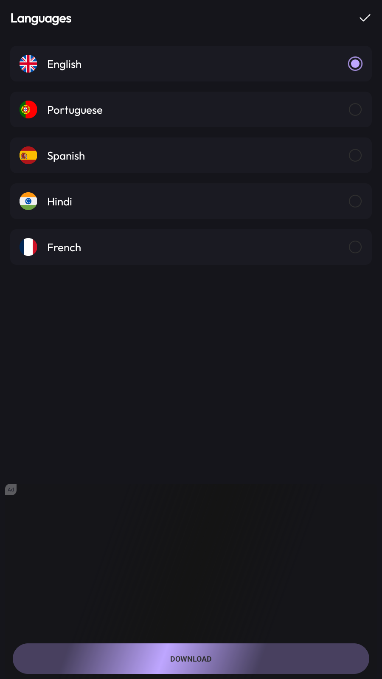This screenshot has height=679, width=382.
Task: Choose the Spanish language label
Action: tap(66, 156)
